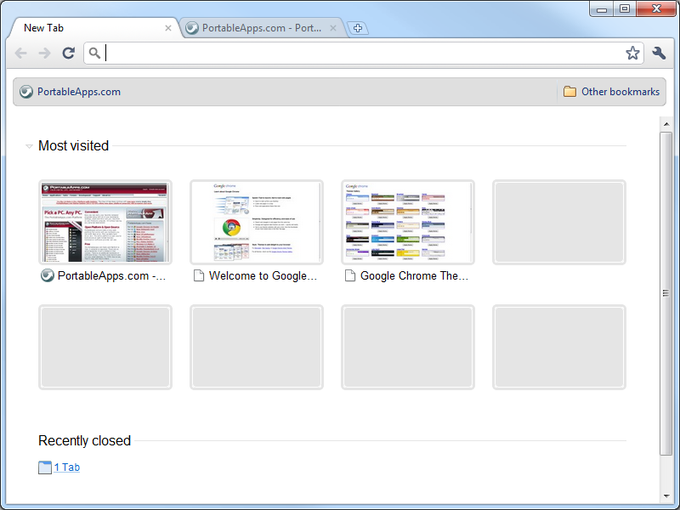The image size is (680, 510).
Task: Collapse the Most visited section
Action: [x=29, y=146]
